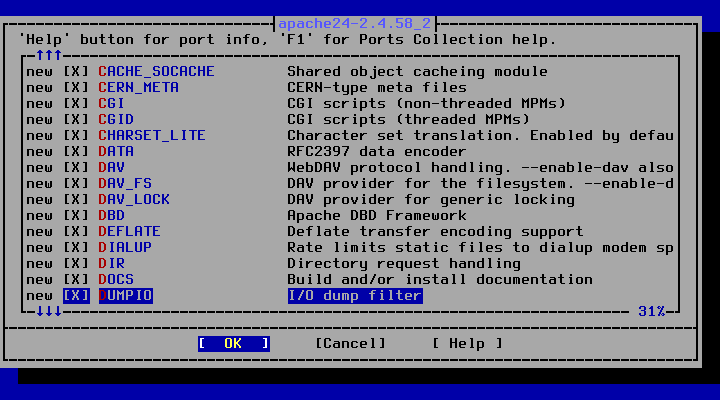The image size is (720, 400).
Task: Disable the DAV option checkbox
Action: [x=76, y=168]
